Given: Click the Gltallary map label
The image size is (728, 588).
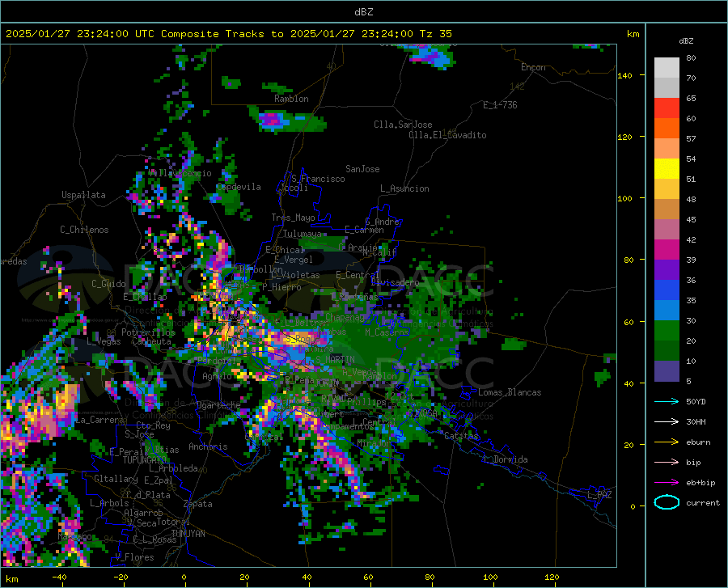Looking at the screenshot, I should pyautogui.click(x=116, y=479).
